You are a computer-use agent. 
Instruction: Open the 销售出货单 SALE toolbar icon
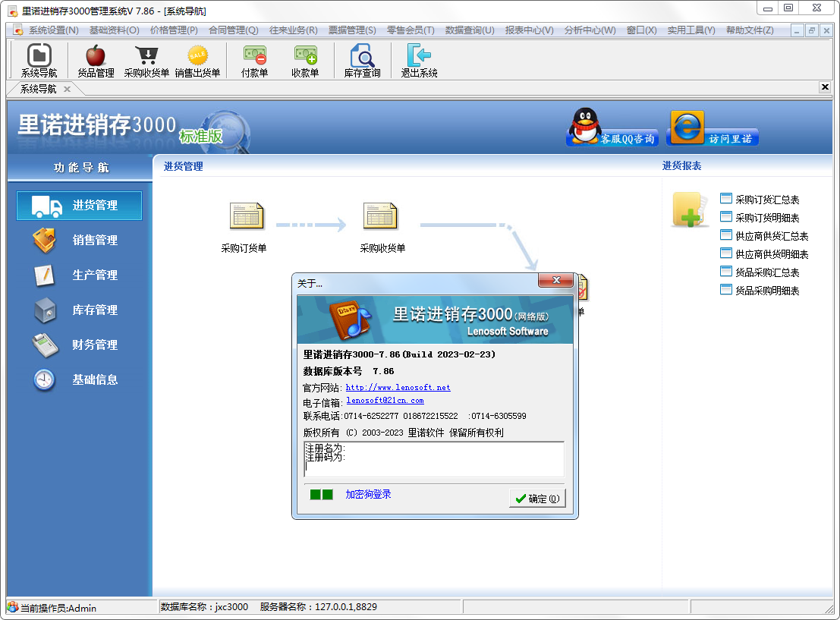(x=197, y=61)
